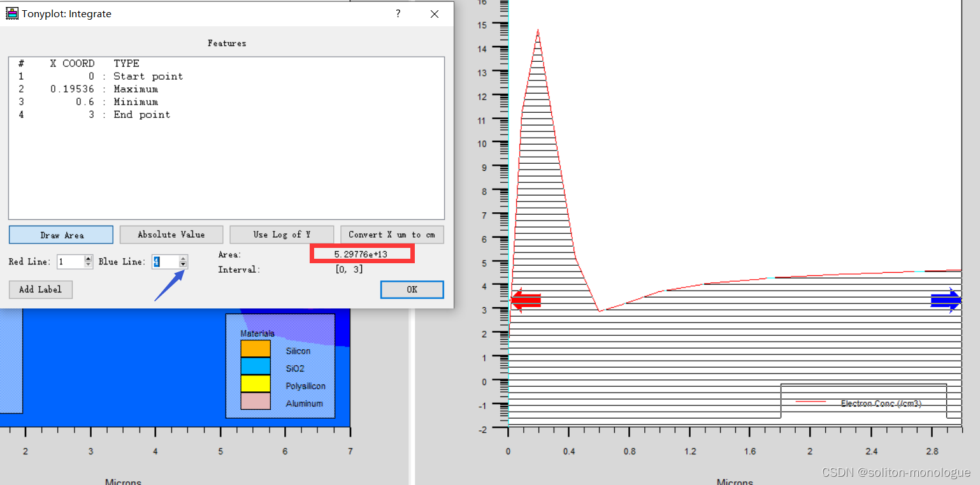Click the Red Line spinner up arrow
The image size is (980, 485).
point(88,258)
